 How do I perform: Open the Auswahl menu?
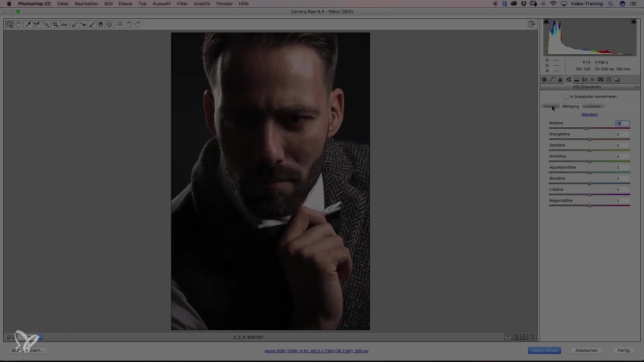162,4
